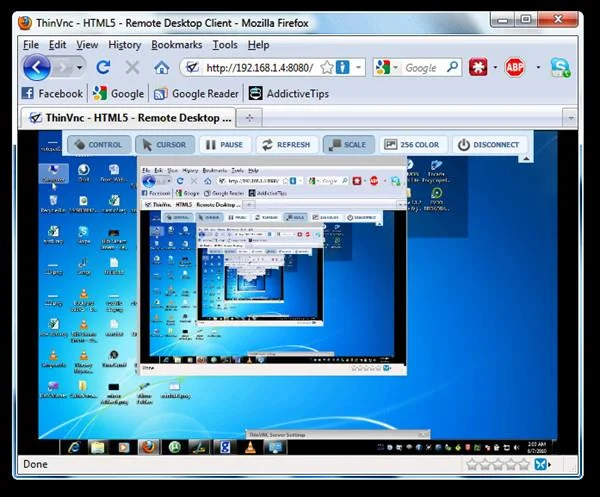Open the dropdown arrow beside ABP icon

pyautogui.click(x=538, y=67)
